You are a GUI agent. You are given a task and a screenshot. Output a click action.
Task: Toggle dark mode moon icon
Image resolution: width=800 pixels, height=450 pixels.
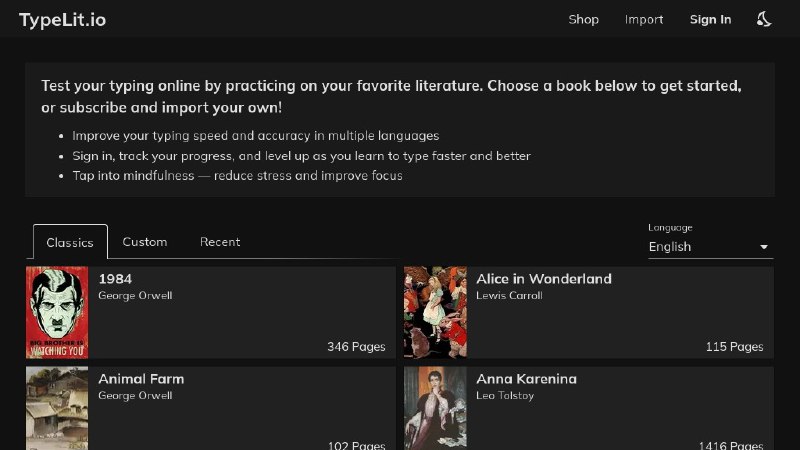764,19
